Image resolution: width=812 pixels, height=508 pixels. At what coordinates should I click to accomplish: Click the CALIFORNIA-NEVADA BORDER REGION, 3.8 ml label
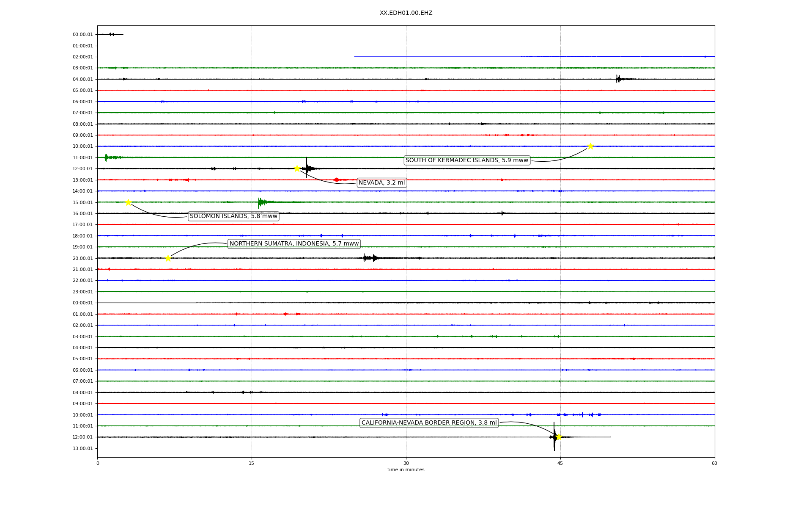(x=429, y=422)
